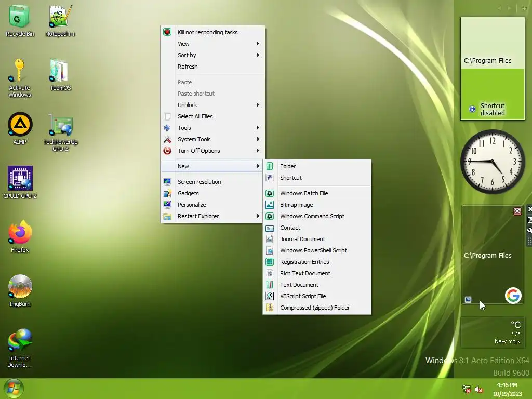This screenshot has height=399, width=532.
Task: Choose Contact in New submenu
Action: tap(317, 228)
